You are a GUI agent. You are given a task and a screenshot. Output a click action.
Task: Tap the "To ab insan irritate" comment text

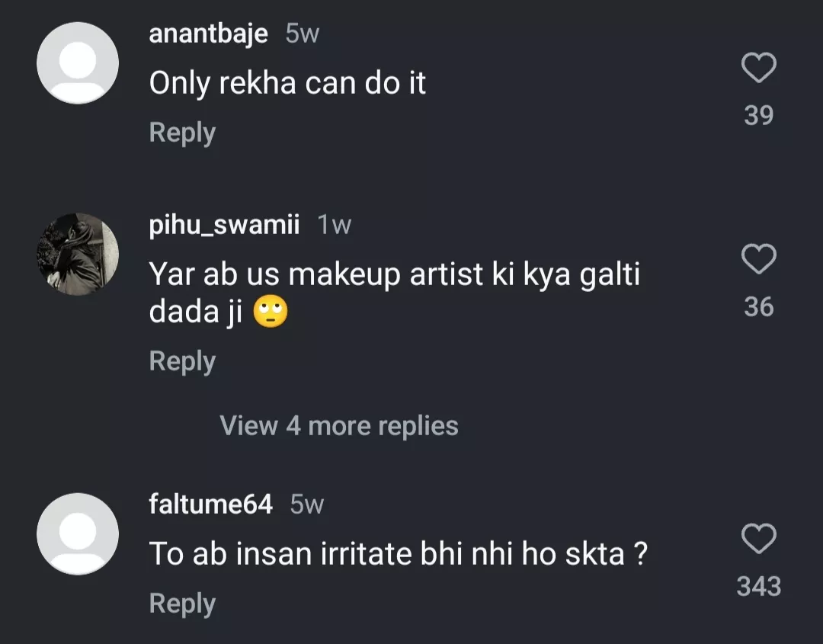398,554
